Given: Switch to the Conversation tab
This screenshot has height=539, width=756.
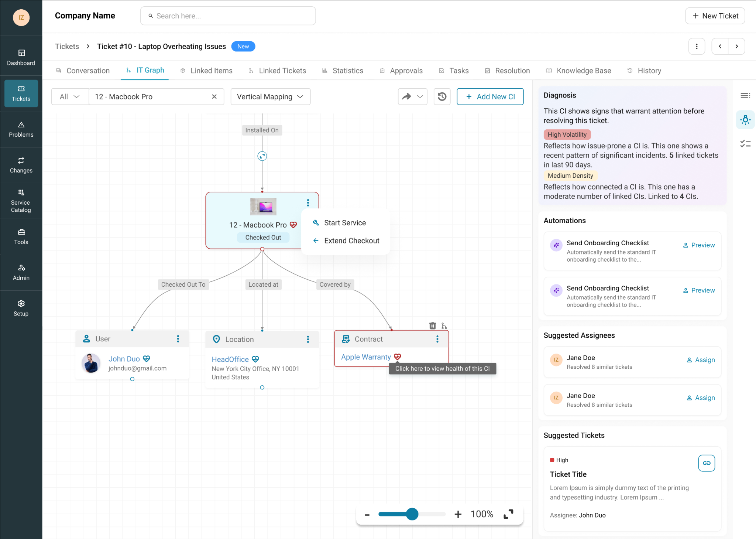Looking at the screenshot, I should (x=83, y=71).
